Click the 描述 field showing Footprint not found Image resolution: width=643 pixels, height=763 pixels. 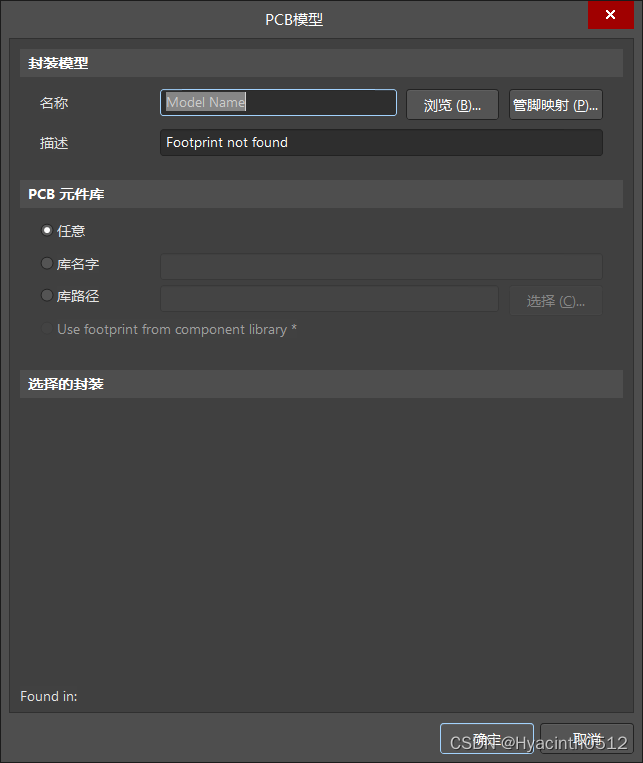pyautogui.click(x=381, y=143)
